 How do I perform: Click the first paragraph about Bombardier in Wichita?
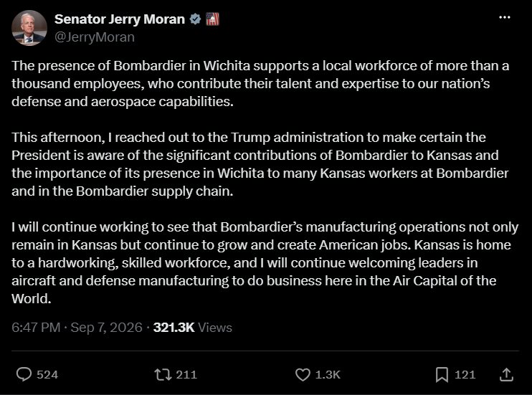coord(260,83)
